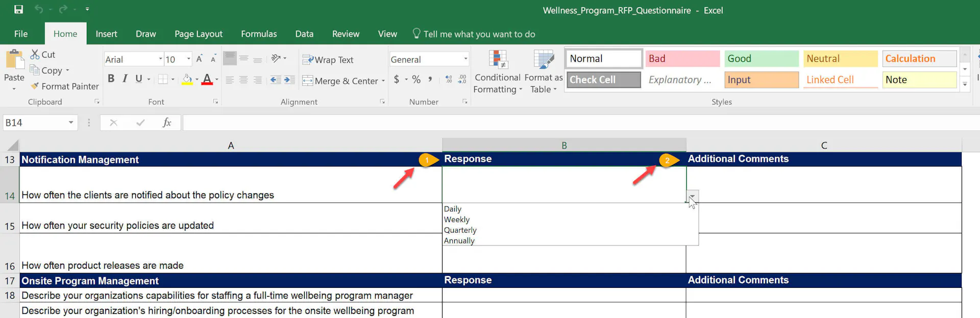Toggle Middle Align for cell
This screenshot has height=318, width=980.
pos(244,59)
